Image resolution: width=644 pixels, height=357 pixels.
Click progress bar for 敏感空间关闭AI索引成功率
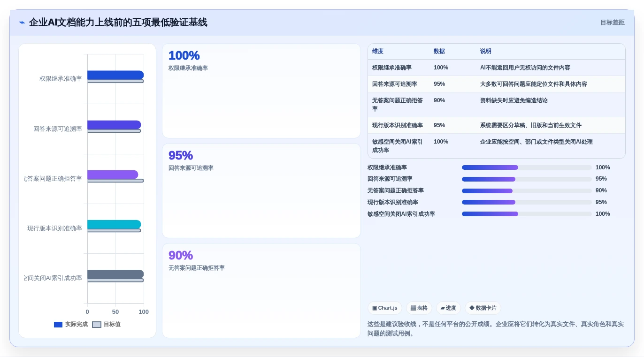527,214
